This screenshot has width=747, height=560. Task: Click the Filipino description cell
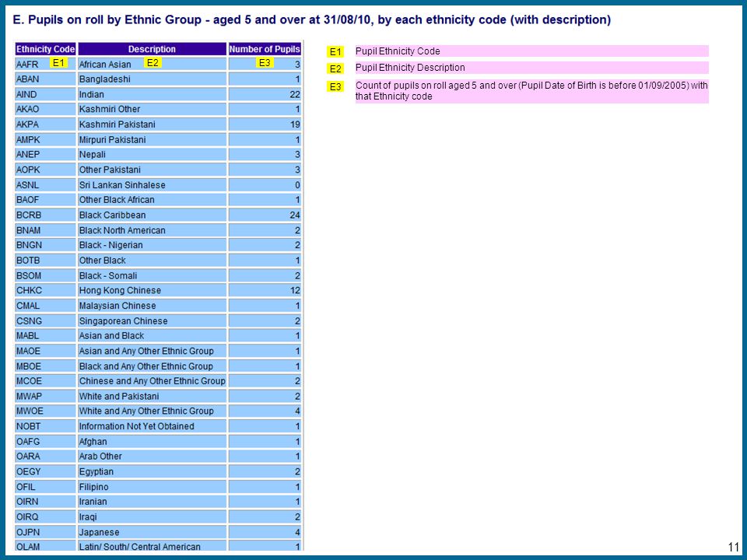point(152,486)
